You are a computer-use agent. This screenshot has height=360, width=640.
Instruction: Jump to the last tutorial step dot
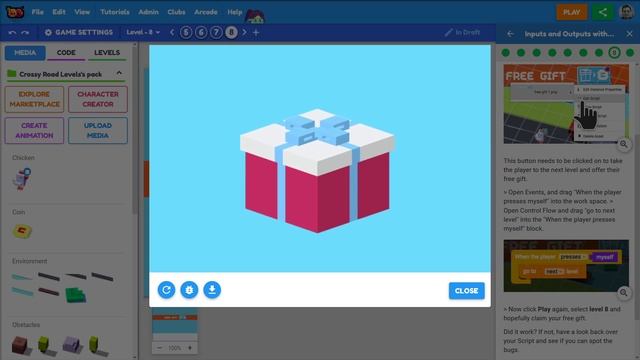(x=630, y=53)
